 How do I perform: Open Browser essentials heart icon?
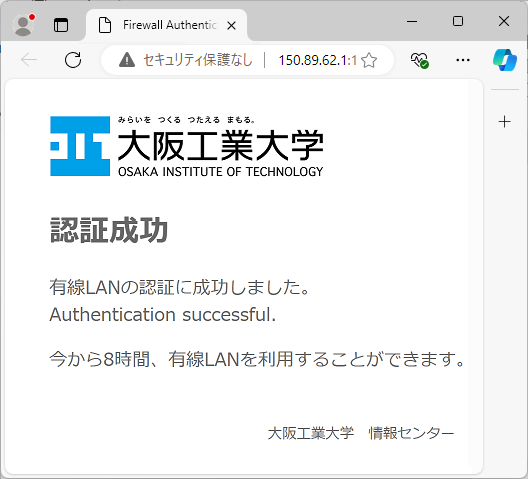(419, 60)
